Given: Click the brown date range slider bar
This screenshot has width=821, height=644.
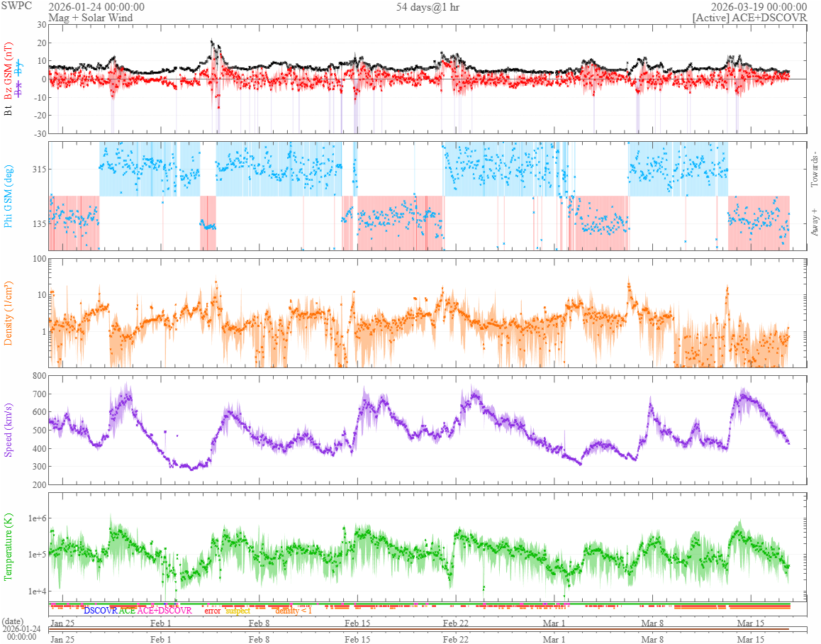Looking at the screenshot, I should coord(419,629).
